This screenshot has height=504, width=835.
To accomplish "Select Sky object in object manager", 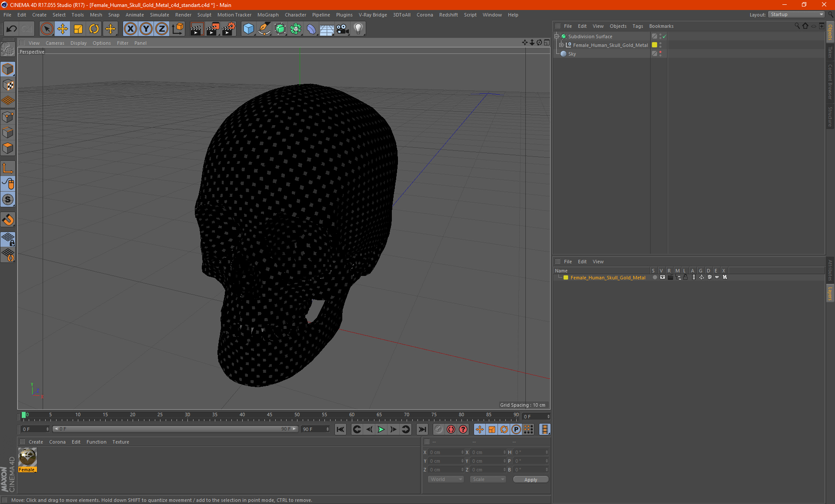I will (572, 54).
